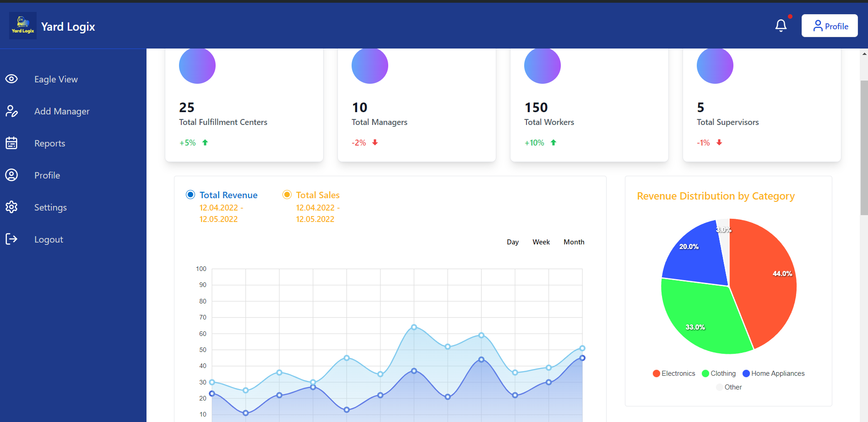Open the notification bell
The width and height of the screenshot is (868, 422).
click(781, 26)
